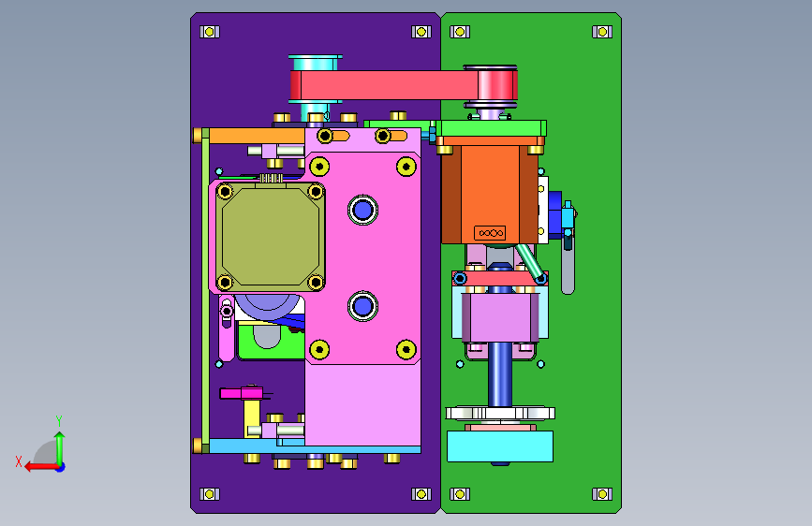The height and width of the screenshot is (526, 812).
Task: Select the magenta sensor bracket
Action: (x=242, y=393)
